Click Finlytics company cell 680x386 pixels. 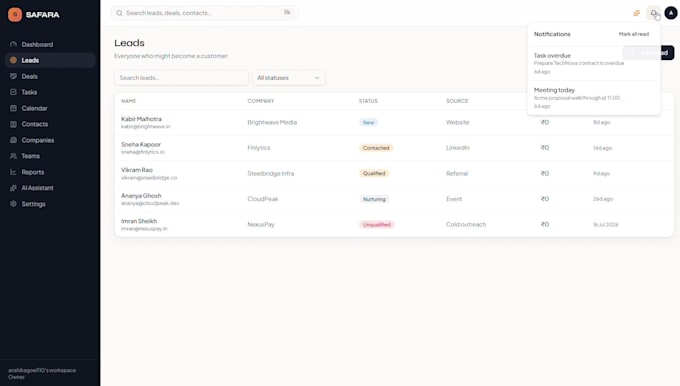pyautogui.click(x=258, y=148)
